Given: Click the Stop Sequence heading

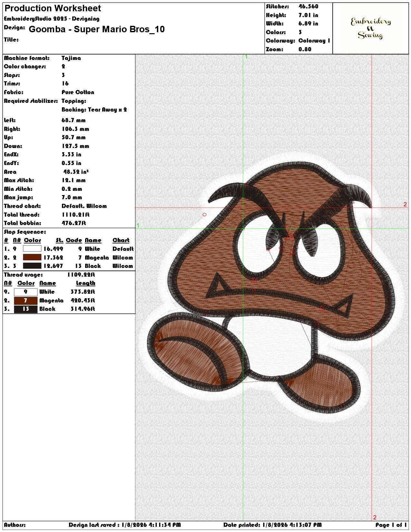Looking at the screenshot, I should click(x=25, y=232).
